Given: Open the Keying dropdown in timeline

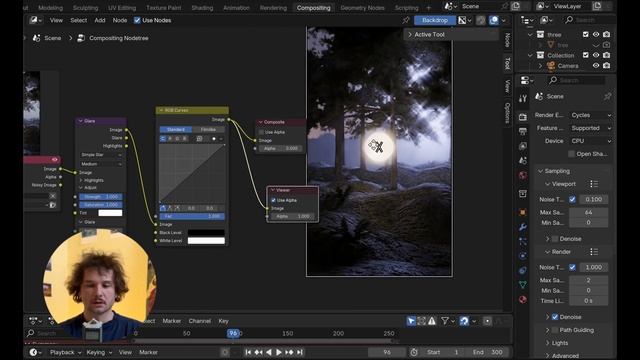Looking at the screenshot, I should point(99,352).
